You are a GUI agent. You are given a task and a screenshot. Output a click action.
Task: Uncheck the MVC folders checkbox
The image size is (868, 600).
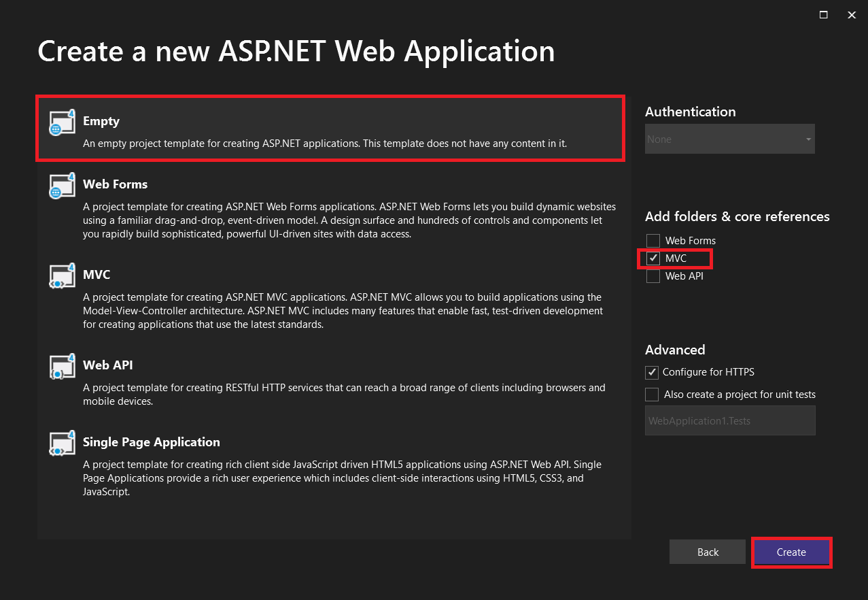click(x=653, y=259)
